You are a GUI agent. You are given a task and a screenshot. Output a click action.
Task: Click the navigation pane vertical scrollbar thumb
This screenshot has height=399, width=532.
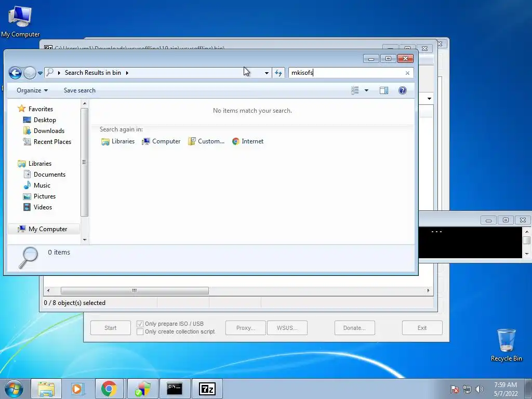85,162
